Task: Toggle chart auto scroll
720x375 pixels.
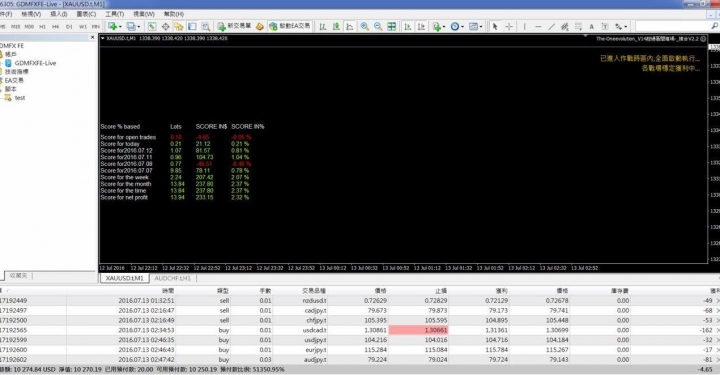Action: [x=407, y=27]
